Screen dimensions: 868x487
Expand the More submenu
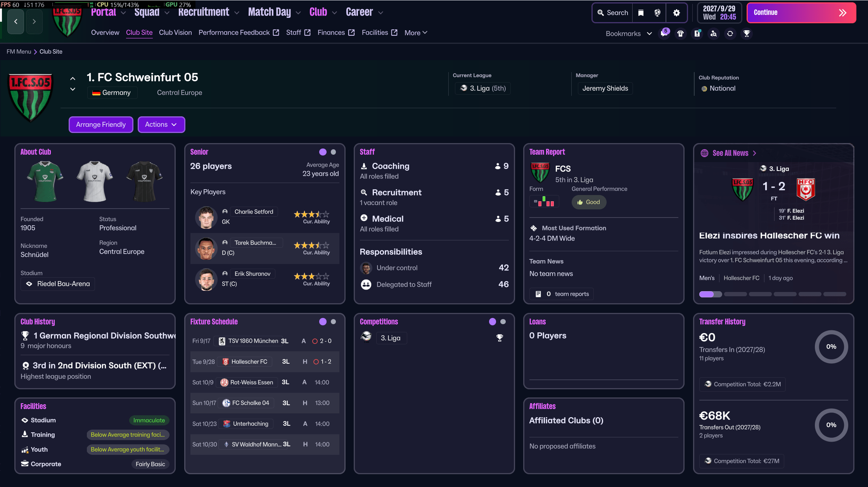[416, 33]
